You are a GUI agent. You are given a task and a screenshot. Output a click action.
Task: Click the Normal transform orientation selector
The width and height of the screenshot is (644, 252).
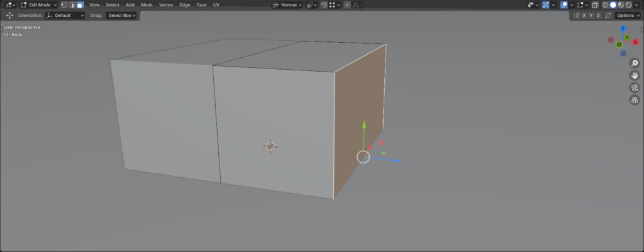(287, 4)
